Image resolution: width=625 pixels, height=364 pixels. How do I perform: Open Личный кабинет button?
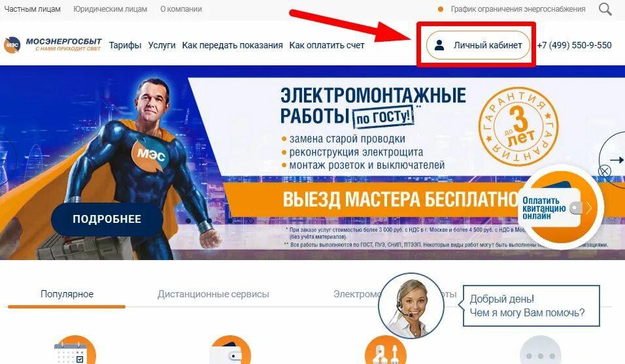pyautogui.click(x=478, y=45)
